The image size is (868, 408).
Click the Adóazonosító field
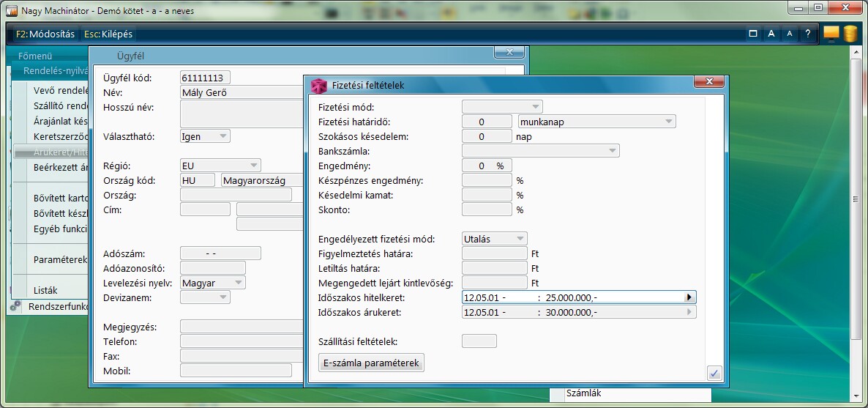(212, 268)
